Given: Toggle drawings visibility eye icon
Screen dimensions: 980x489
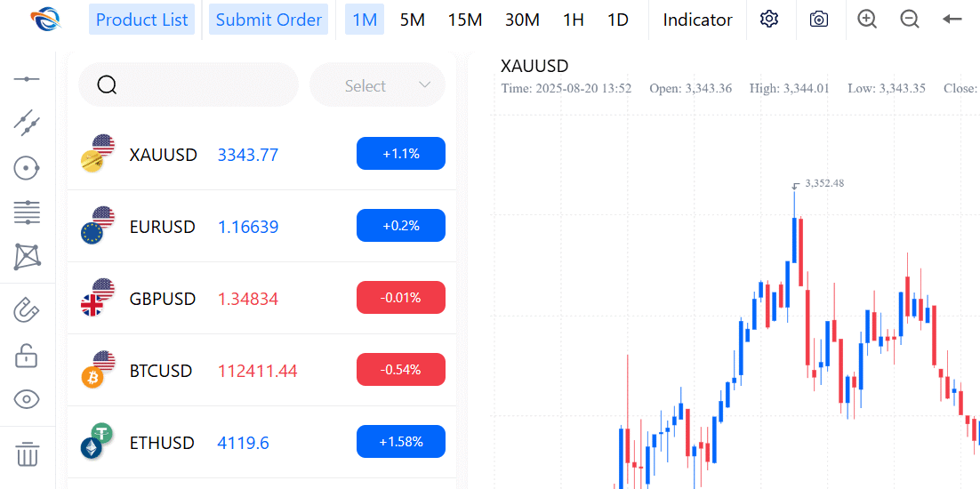Looking at the screenshot, I should coord(27,399).
